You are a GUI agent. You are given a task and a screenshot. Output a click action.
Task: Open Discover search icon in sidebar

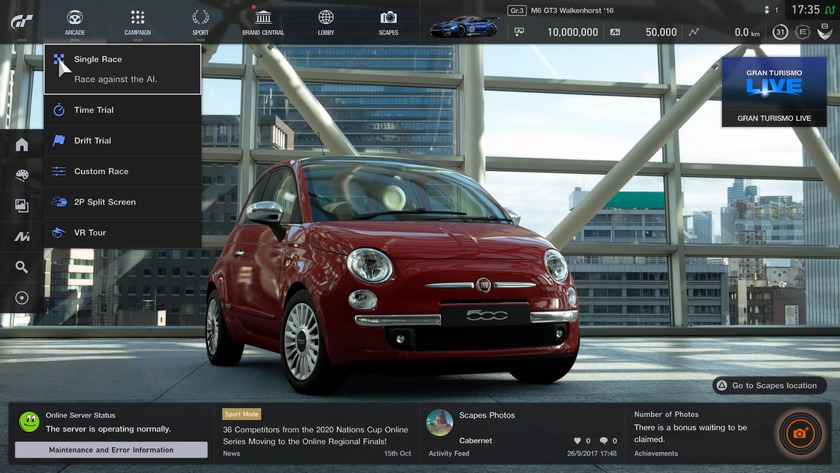21,267
